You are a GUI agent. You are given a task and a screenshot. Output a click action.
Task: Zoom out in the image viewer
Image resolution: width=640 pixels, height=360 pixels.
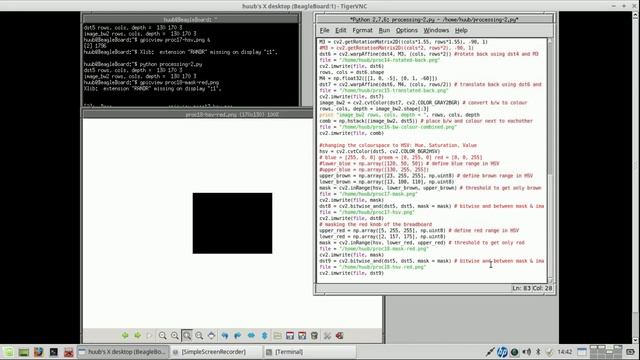click(162, 336)
